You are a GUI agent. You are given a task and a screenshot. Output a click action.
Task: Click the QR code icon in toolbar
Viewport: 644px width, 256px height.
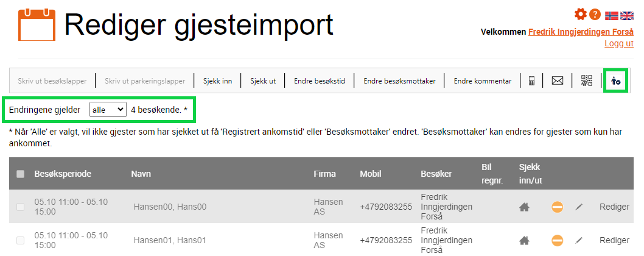587,80
